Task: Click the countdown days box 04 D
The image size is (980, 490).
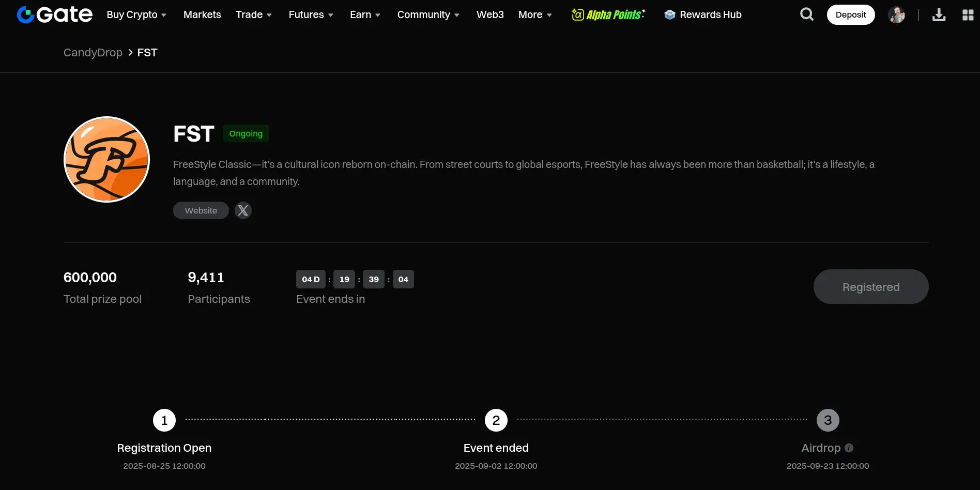Action: click(x=311, y=279)
